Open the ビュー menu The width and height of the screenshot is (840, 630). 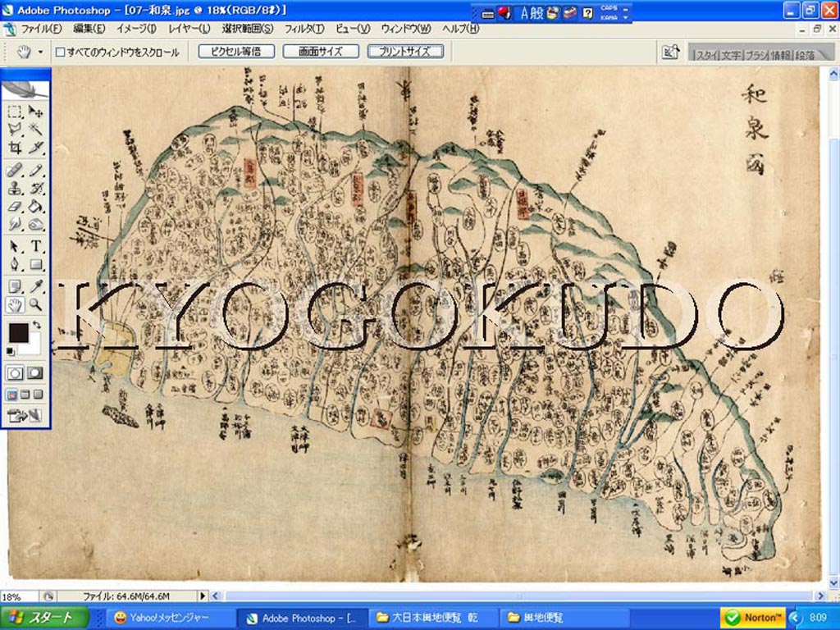point(353,29)
